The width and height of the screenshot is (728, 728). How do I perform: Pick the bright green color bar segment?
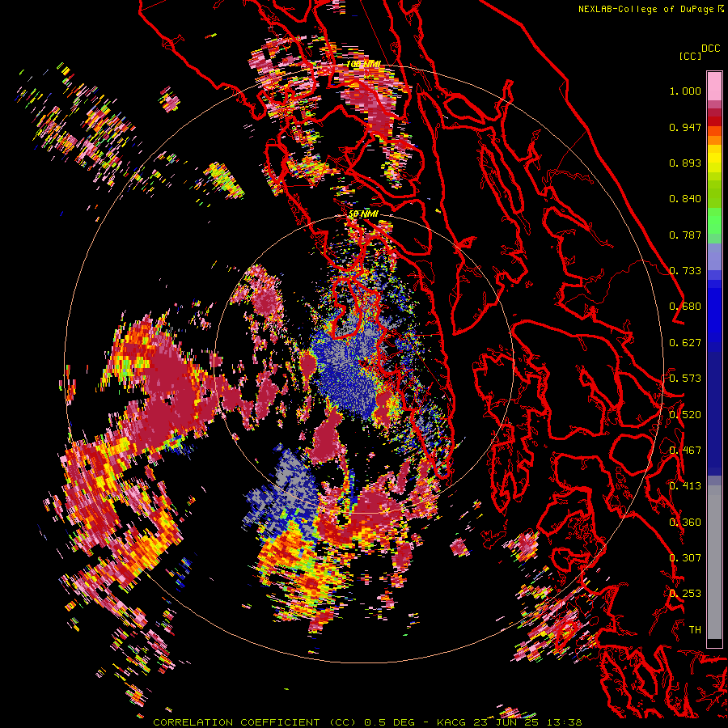tap(714, 221)
